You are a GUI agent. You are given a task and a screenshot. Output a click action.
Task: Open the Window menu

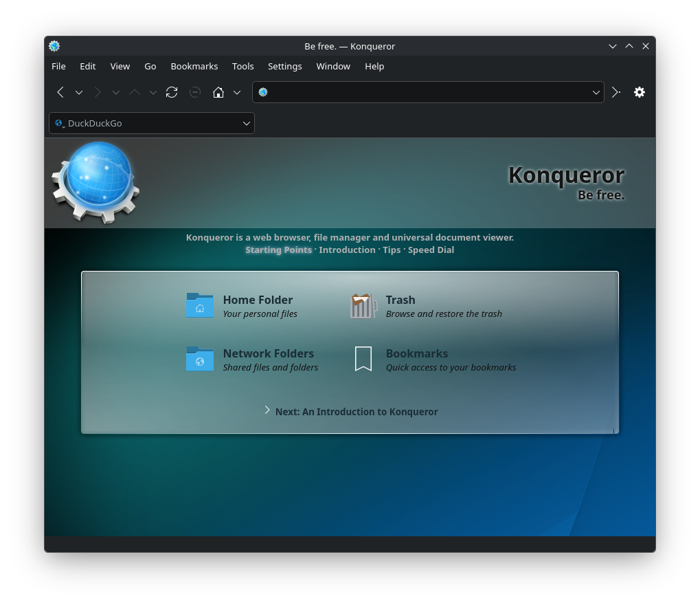(x=333, y=66)
